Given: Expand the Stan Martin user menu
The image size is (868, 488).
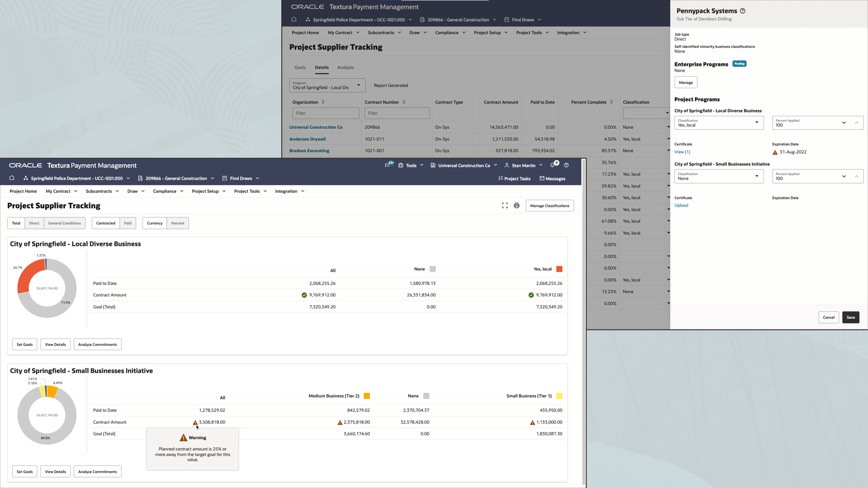Looking at the screenshot, I should pos(524,165).
